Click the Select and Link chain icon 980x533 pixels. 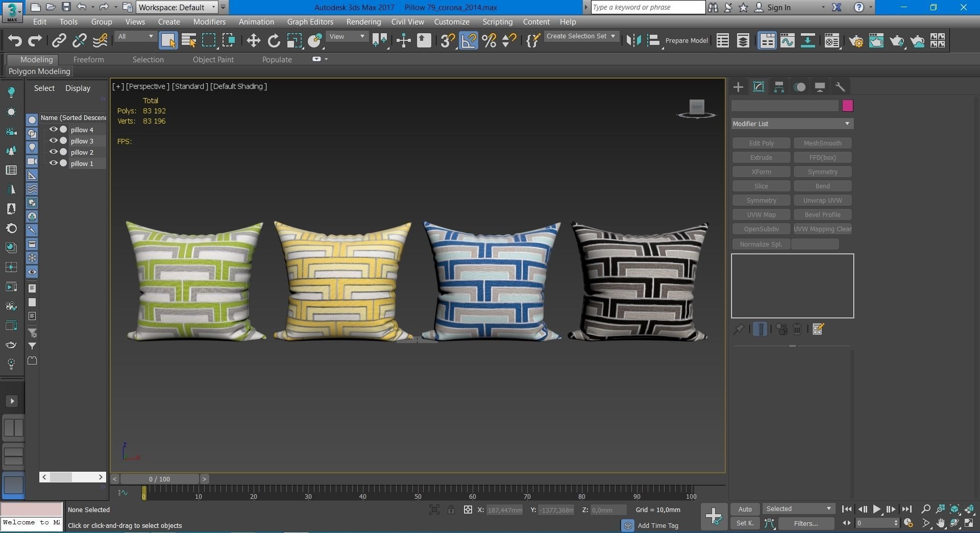point(59,41)
